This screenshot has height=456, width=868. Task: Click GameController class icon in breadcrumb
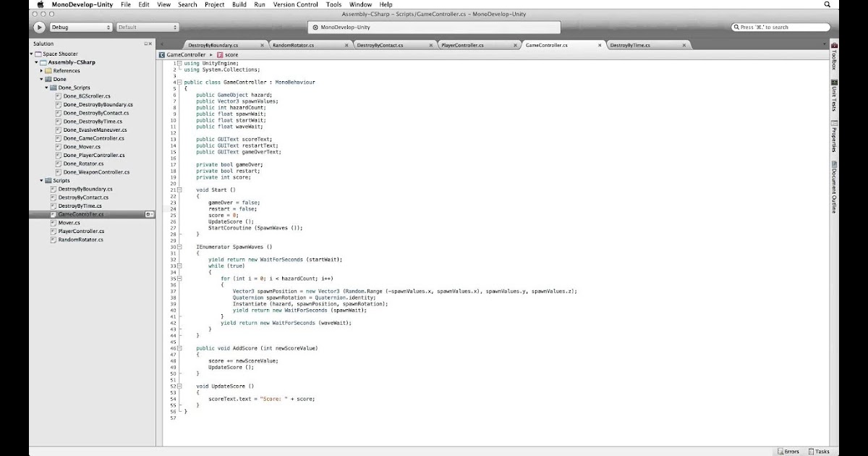pos(161,55)
